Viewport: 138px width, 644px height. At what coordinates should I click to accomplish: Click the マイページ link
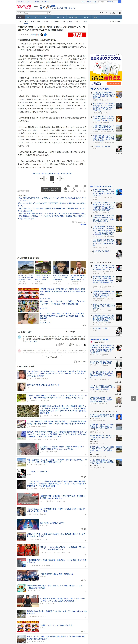pos(103,13)
